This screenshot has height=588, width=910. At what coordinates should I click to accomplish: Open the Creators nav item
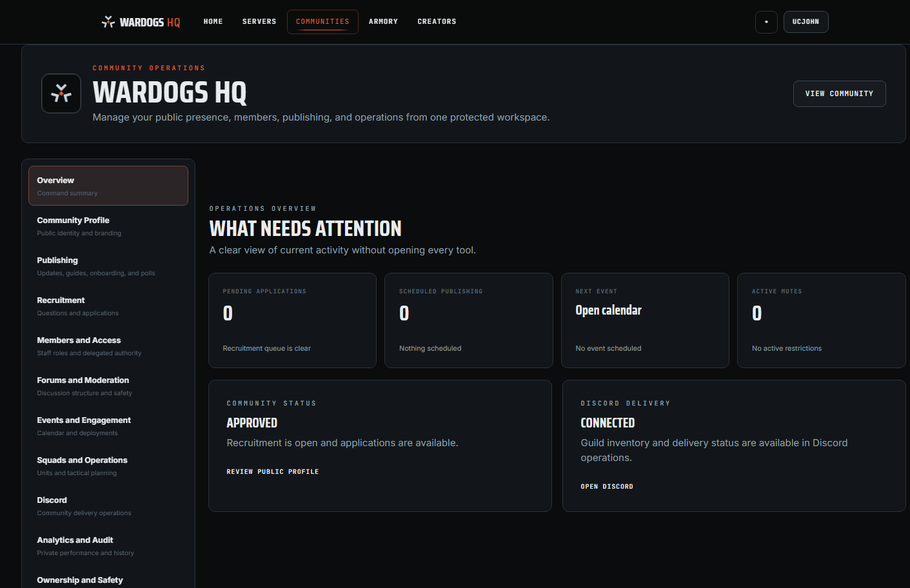(437, 22)
